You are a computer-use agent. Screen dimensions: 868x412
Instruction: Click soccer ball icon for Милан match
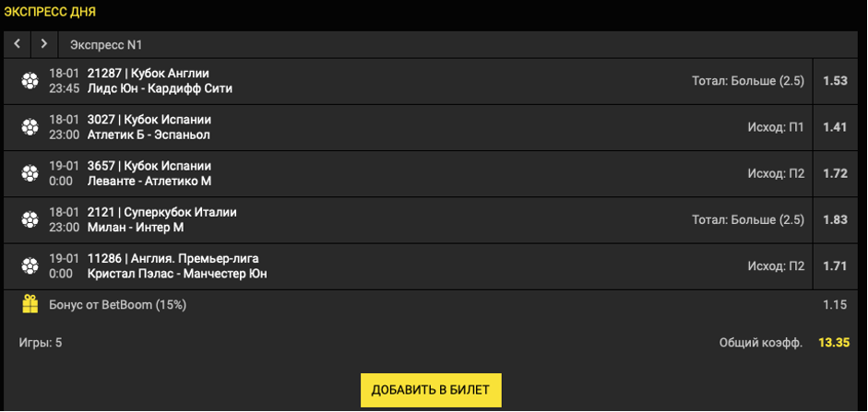[x=30, y=219]
